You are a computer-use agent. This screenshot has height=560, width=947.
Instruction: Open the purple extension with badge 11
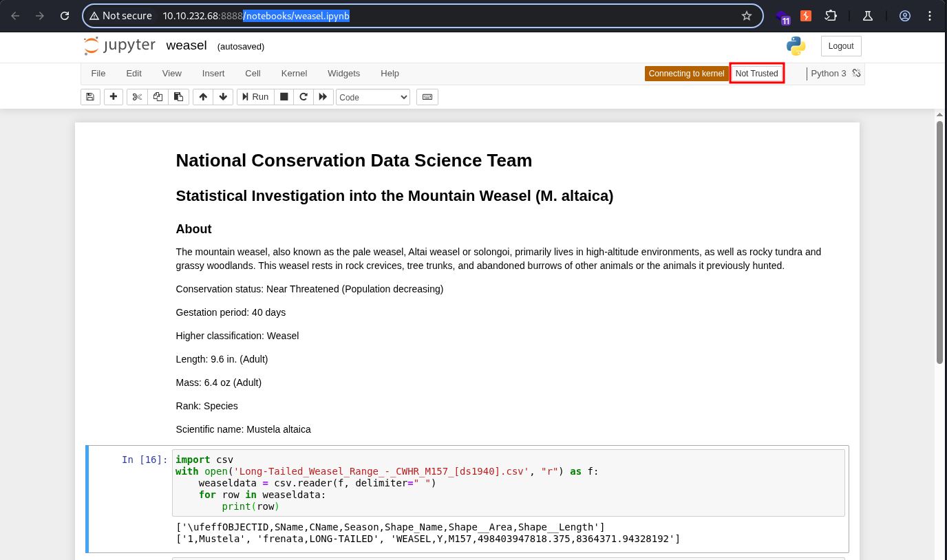783,17
